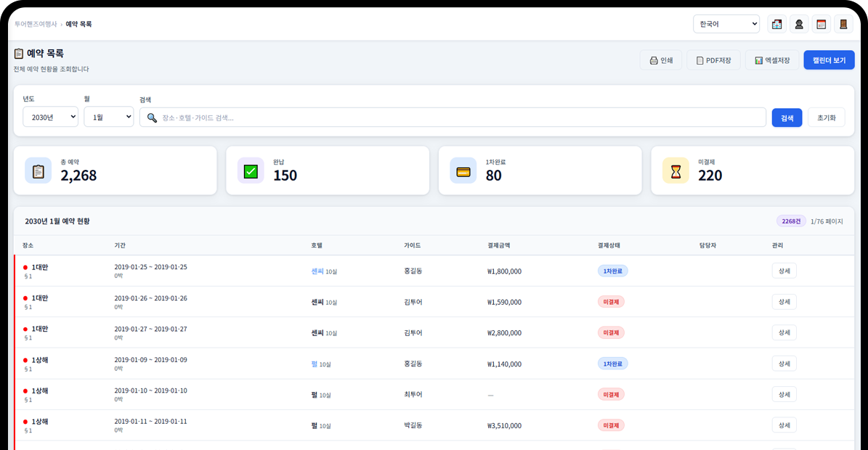Screen dimensions: 868x450
Task: Expand the 1월 month dropdown
Action: [x=108, y=117]
